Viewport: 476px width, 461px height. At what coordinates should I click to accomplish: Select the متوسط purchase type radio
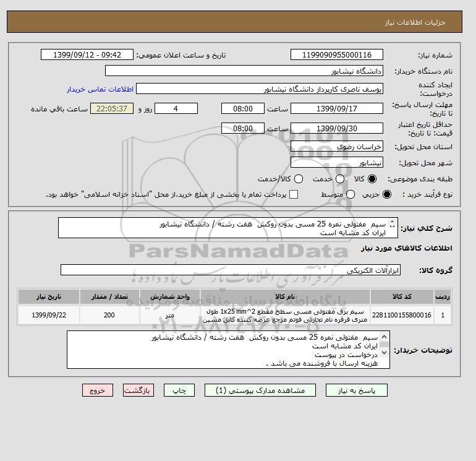click(351, 194)
